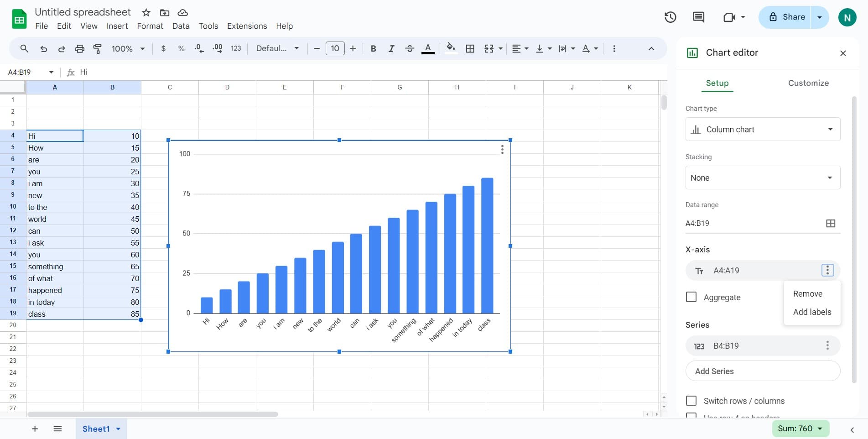Choose Add labels from the menu

click(x=812, y=312)
